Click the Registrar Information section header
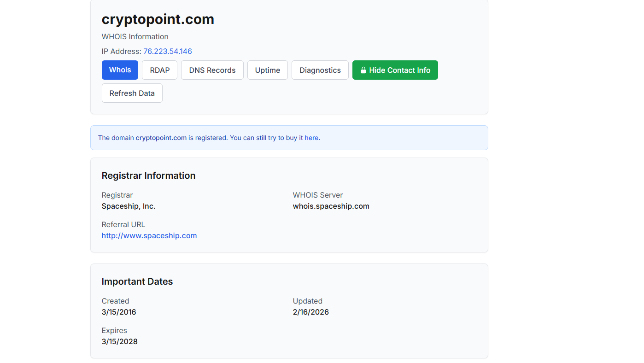The width and height of the screenshot is (644, 363). coord(148,176)
